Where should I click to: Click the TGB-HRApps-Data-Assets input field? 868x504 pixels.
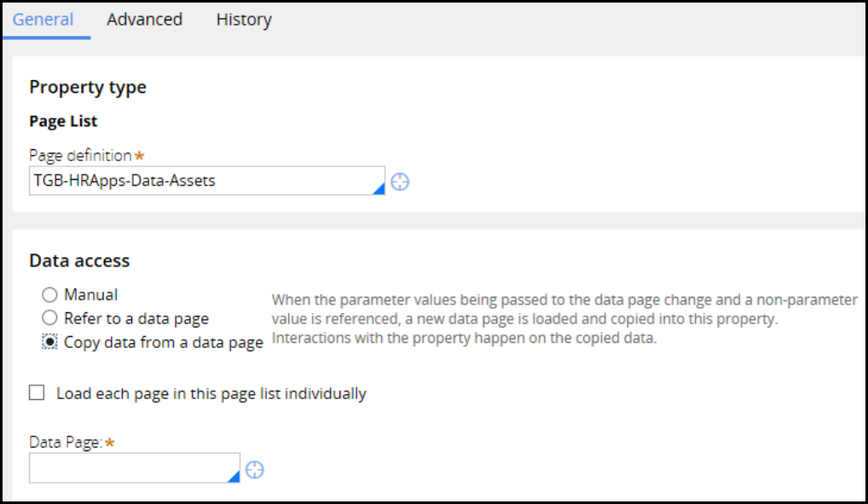(200, 181)
